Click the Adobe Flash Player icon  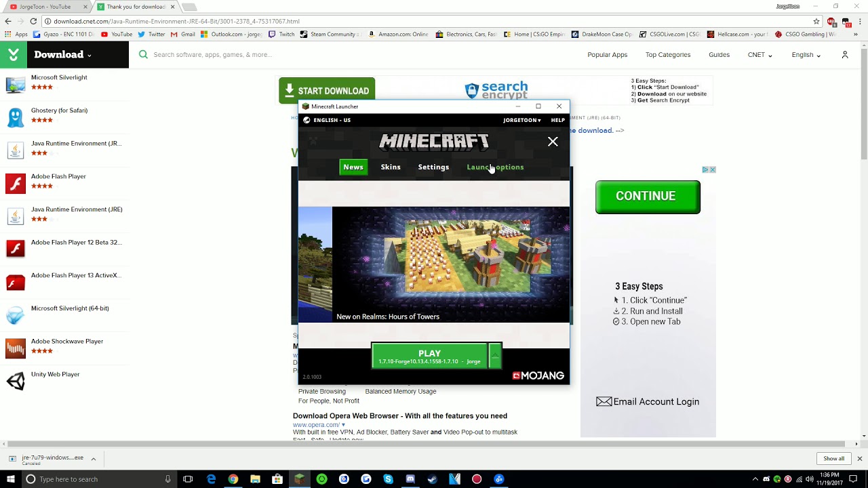[x=16, y=183]
